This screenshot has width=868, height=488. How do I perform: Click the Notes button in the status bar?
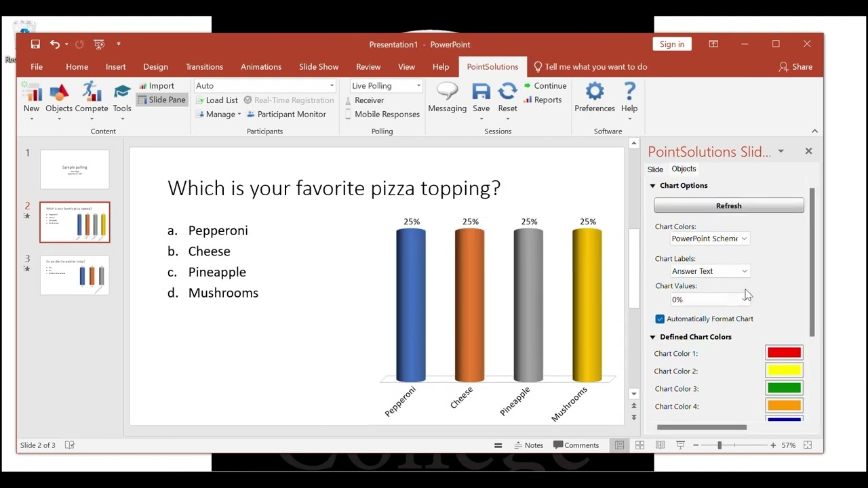pyautogui.click(x=528, y=445)
